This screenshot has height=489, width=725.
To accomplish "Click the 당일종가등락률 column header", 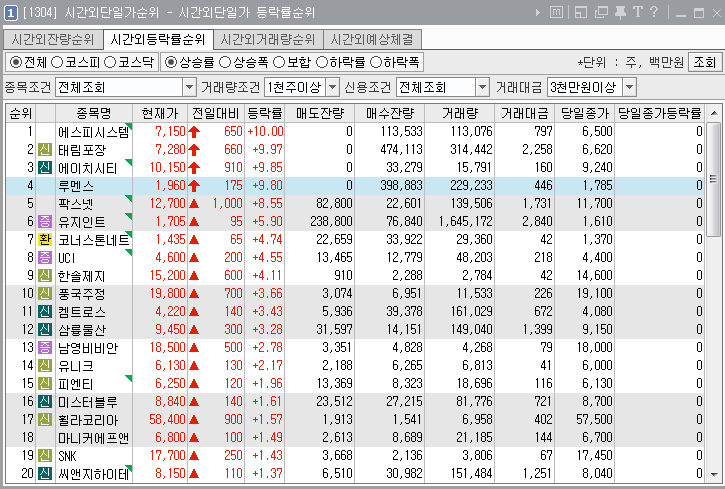I will click(660, 113).
